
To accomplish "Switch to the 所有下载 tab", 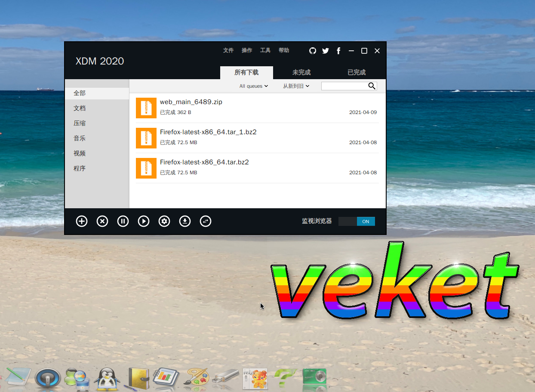I will point(246,72).
